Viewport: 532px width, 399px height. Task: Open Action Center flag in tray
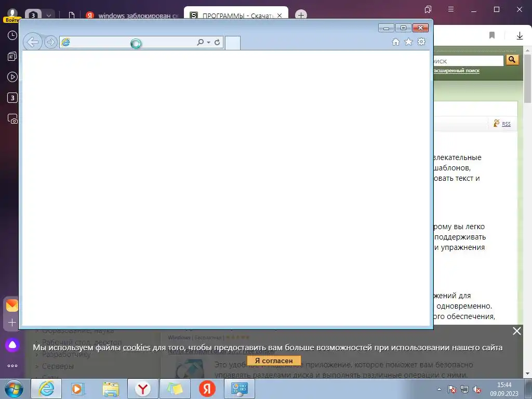point(451,389)
